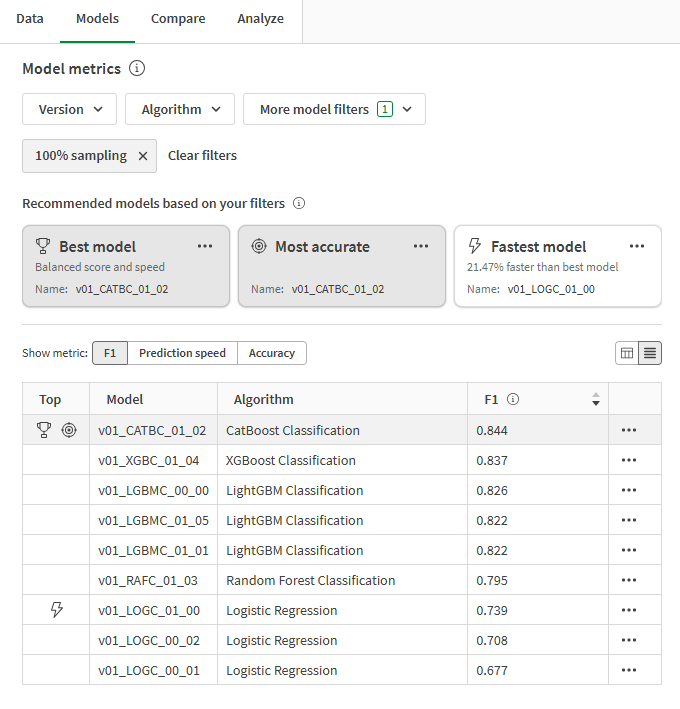Click the Clear filters link
680x709 pixels.
pyautogui.click(x=202, y=156)
